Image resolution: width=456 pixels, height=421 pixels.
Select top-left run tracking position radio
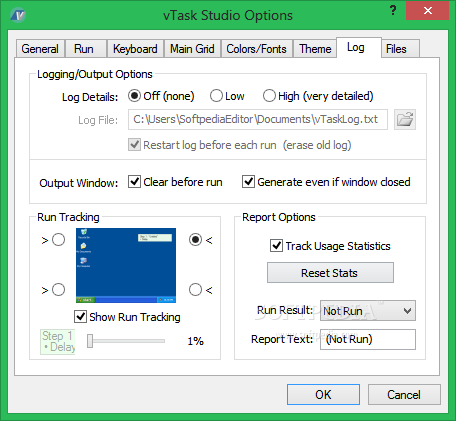[59, 240]
